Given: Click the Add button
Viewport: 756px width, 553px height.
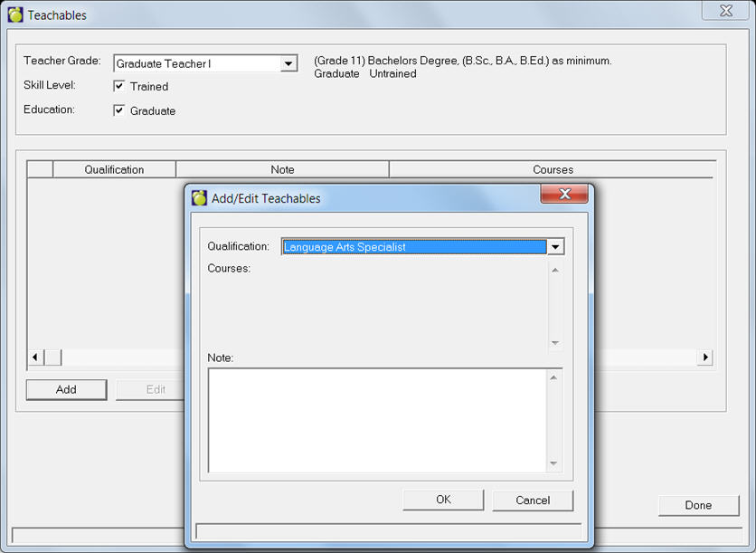Looking at the screenshot, I should [66, 390].
